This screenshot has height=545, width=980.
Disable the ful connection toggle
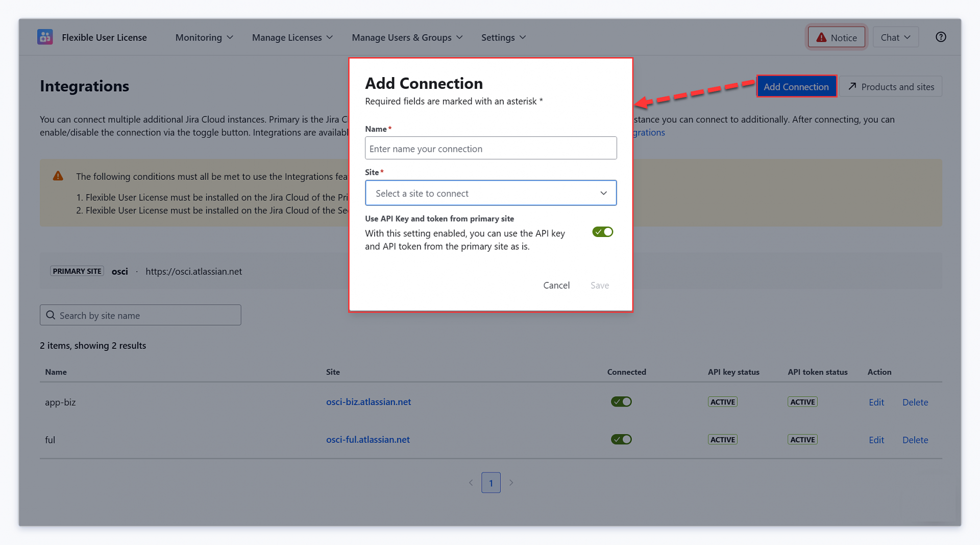621,439
